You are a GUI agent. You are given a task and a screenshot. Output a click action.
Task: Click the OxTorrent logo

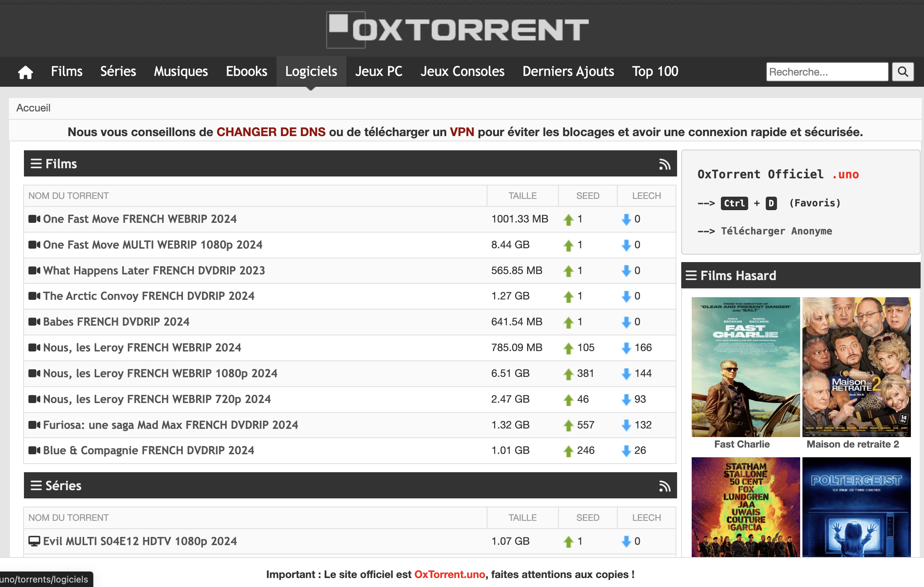tap(457, 30)
